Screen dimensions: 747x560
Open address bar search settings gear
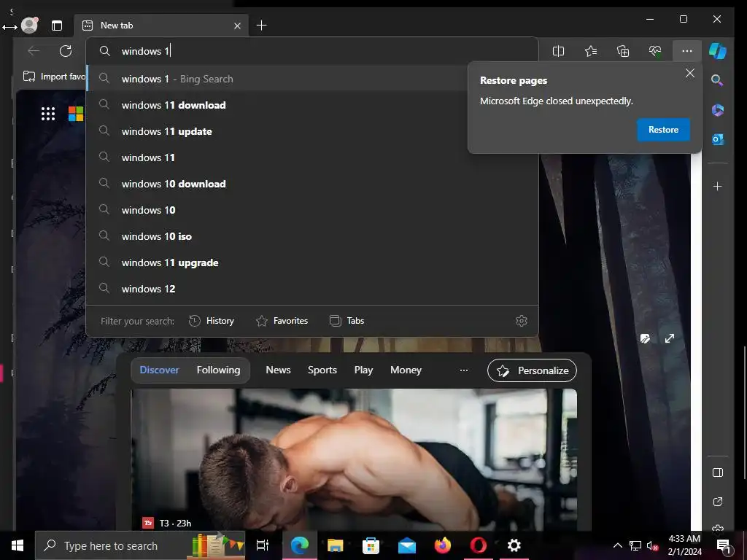(522, 321)
